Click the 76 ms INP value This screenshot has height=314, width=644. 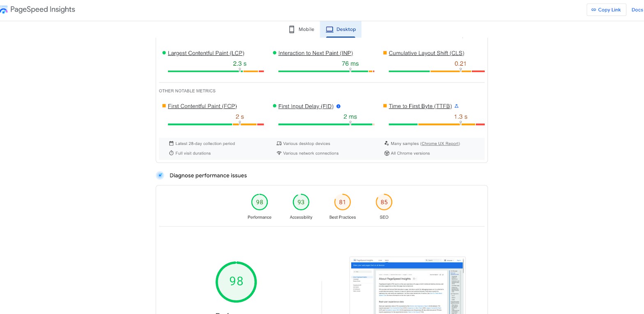pyautogui.click(x=350, y=64)
